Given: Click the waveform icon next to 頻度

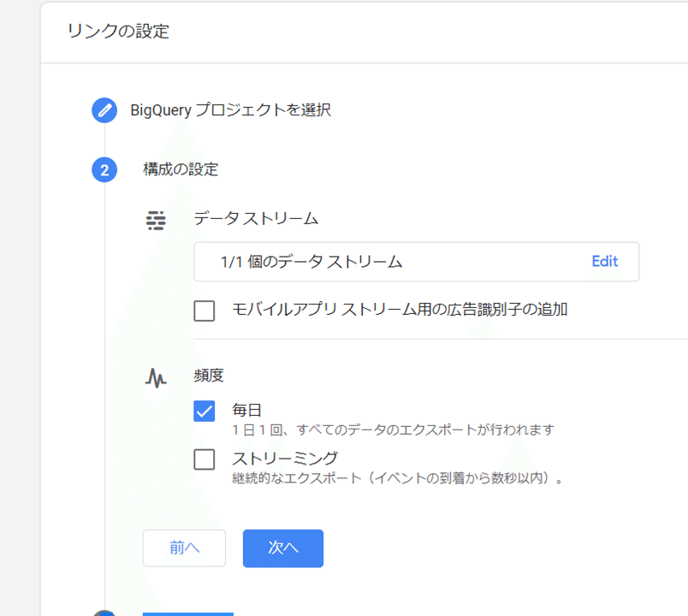Looking at the screenshot, I should pos(155,375).
